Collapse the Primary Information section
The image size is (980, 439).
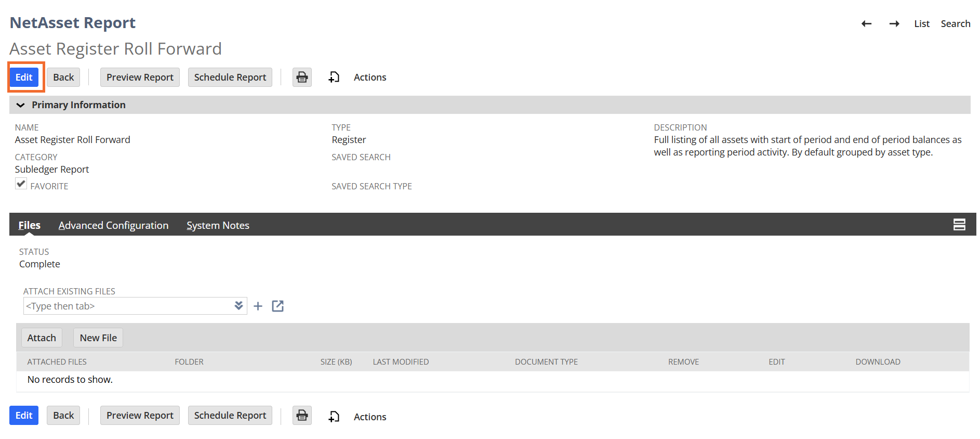(x=21, y=105)
